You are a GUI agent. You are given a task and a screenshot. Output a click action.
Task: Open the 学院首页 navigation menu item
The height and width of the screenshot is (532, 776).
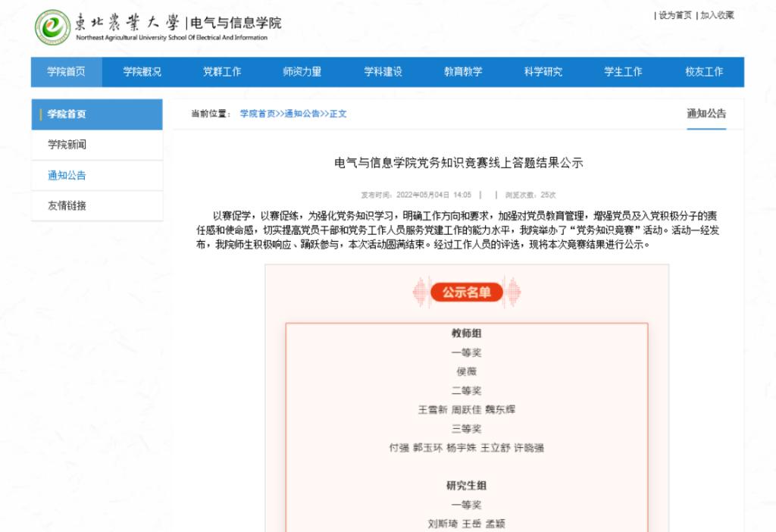[x=66, y=72]
